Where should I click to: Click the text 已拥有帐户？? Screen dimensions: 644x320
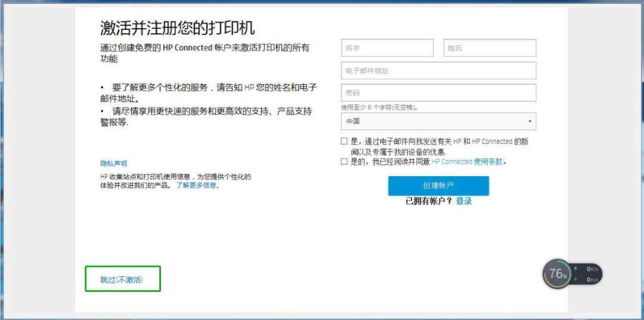click(x=429, y=201)
